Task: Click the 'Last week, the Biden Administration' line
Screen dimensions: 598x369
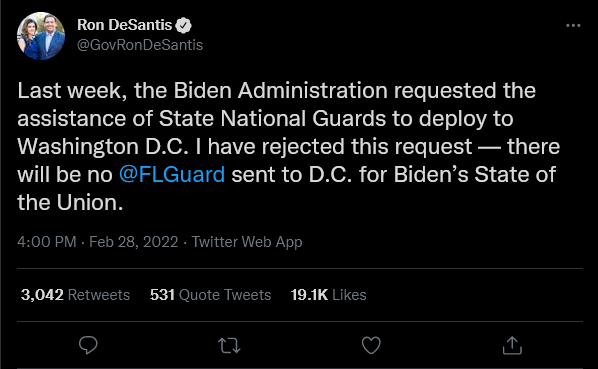Action: pos(276,91)
